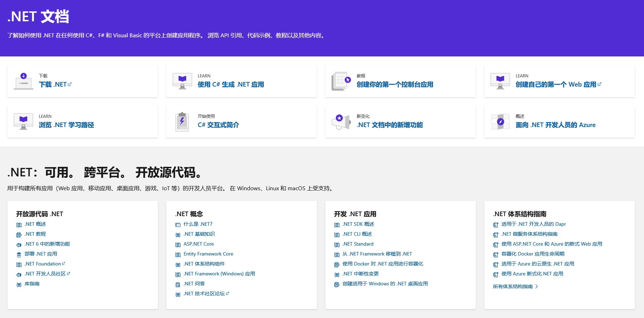Click the monitor icon beside 使用 C# 生成 .NET 应用
This screenshot has height=318, width=644.
(x=182, y=81)
